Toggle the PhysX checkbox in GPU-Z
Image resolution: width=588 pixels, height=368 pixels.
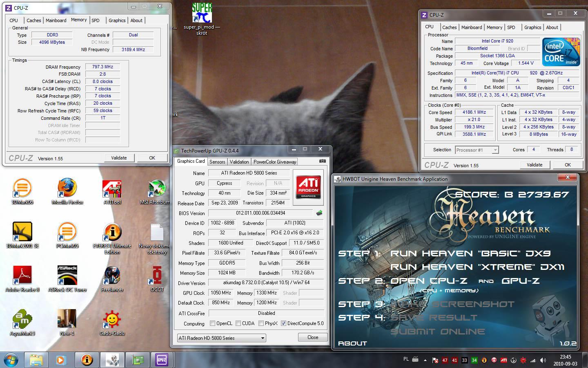point(261,323)
